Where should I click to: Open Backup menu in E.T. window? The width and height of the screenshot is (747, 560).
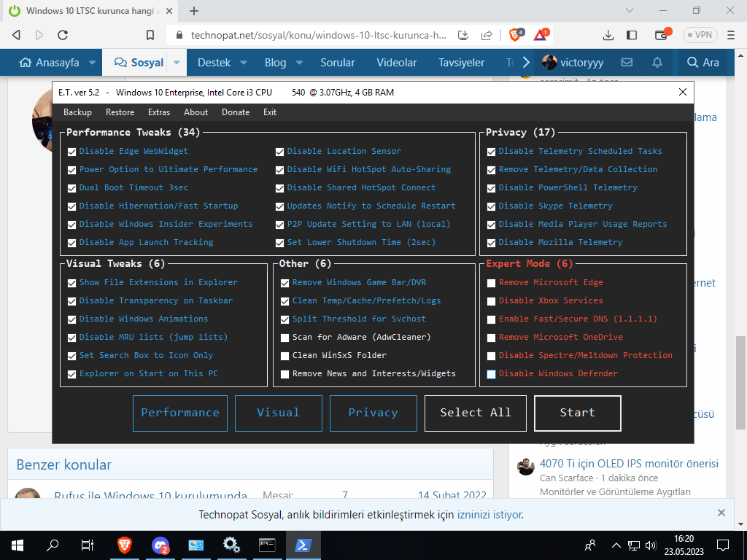coord(77,112)
